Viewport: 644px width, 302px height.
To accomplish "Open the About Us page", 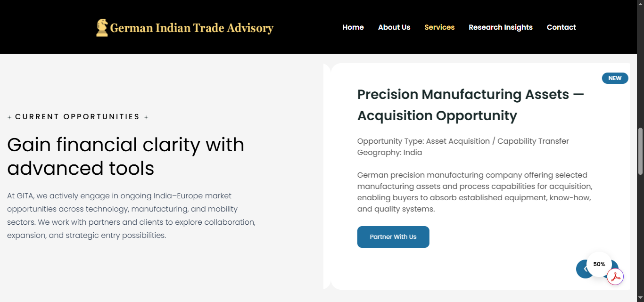I will (x=394, y=27).
